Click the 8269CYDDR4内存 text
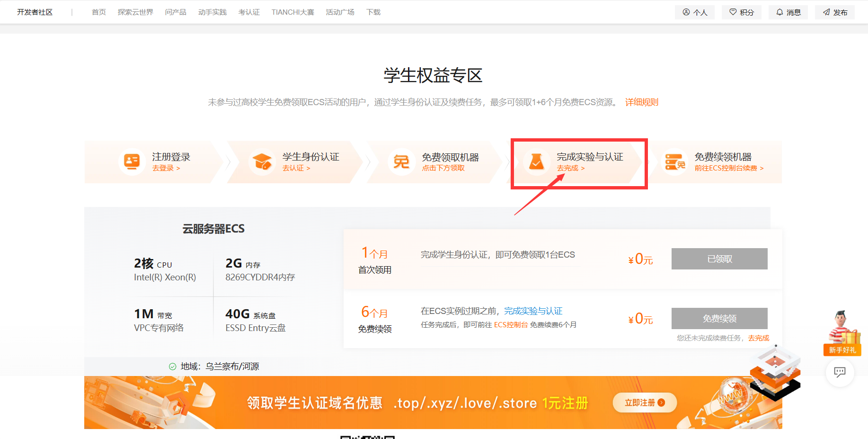The width and height of the screenshot is (868, 439). click(260, 278)
